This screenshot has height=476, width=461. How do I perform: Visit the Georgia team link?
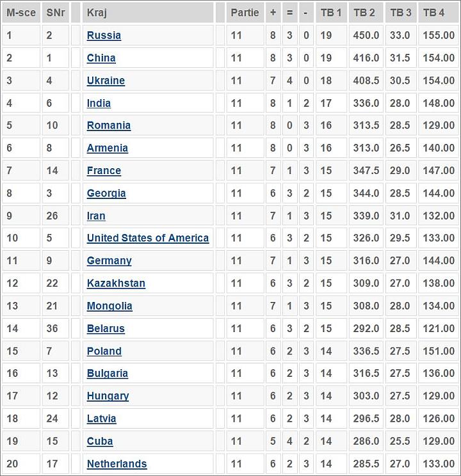click(106, 193)
